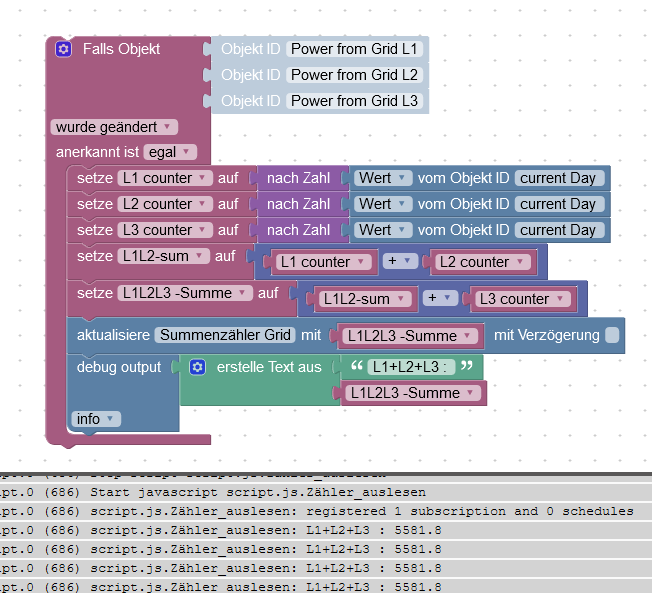The width and height of the screenshot is (652, 593).
Task: Open the wurde geändert dropdown
Action: [x=114, y=127]
